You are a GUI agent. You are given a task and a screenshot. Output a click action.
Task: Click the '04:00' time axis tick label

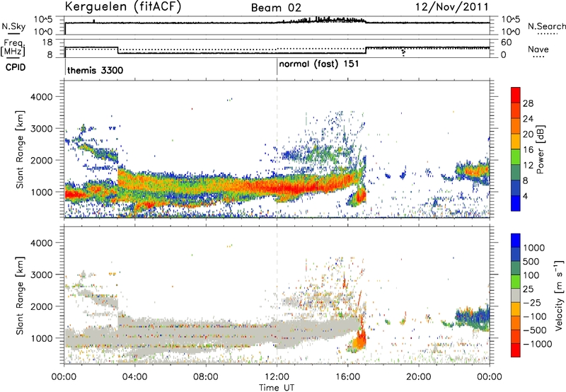pyautogui.click(x=134, y=377)
